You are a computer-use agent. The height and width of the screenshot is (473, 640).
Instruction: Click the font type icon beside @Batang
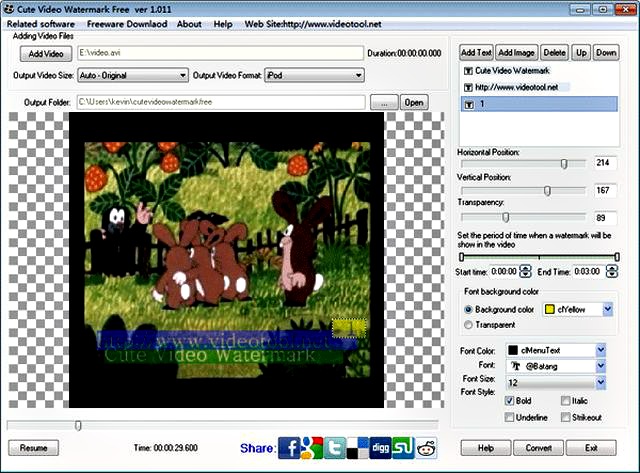(516, 366)
